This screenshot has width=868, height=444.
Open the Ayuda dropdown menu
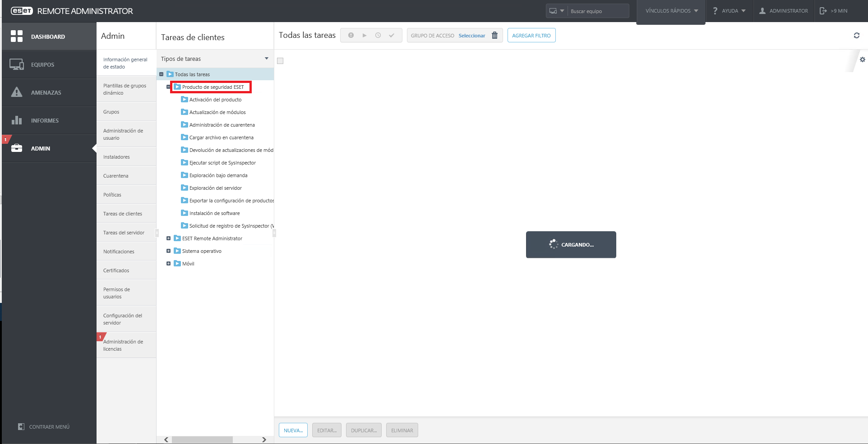pos(729,11)
